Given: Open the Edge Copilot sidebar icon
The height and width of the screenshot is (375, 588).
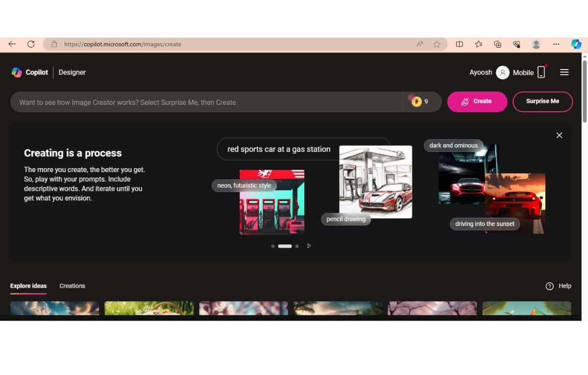Looking at the screenshot, I should (576, 44).
